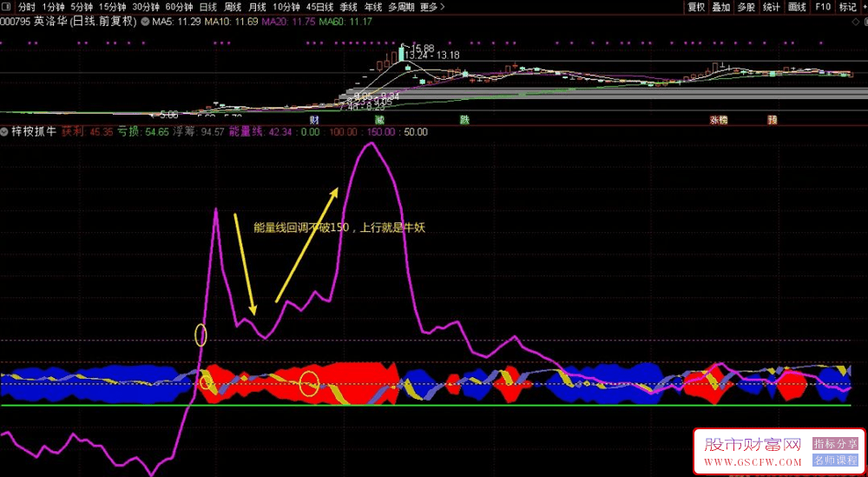Image resolution: width=868 pixels, height=477 pixels.
Task: Select the 1分钟 period tab
Action: (53, 7)
